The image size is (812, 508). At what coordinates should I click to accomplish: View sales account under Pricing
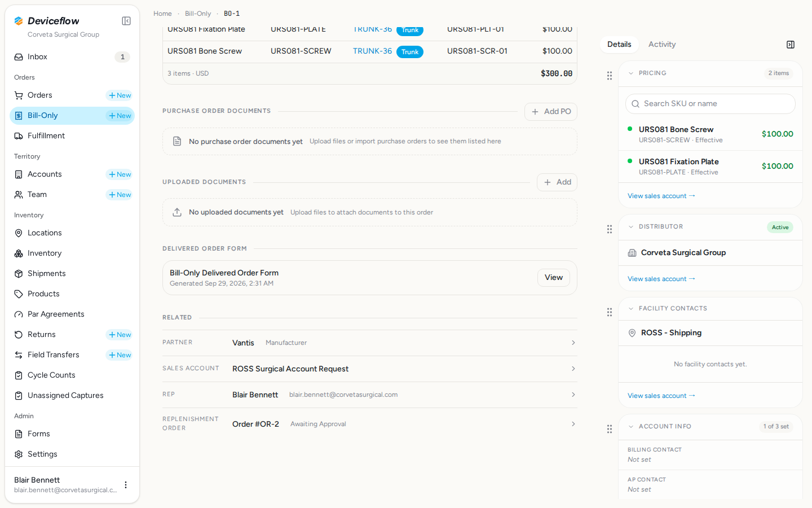(x=661, y=196)
